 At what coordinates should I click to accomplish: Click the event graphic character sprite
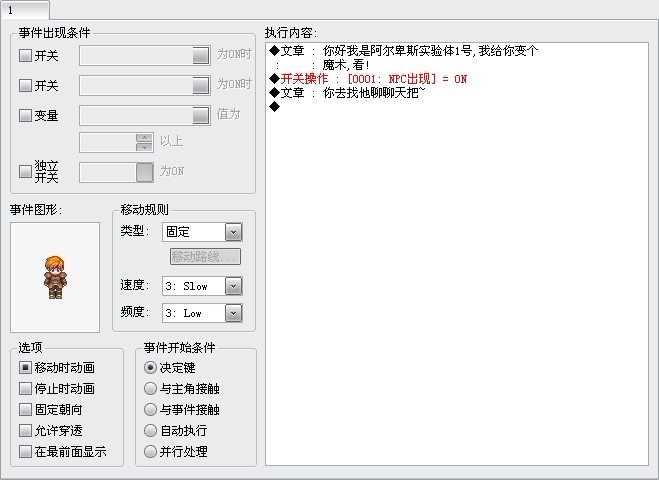55,277
